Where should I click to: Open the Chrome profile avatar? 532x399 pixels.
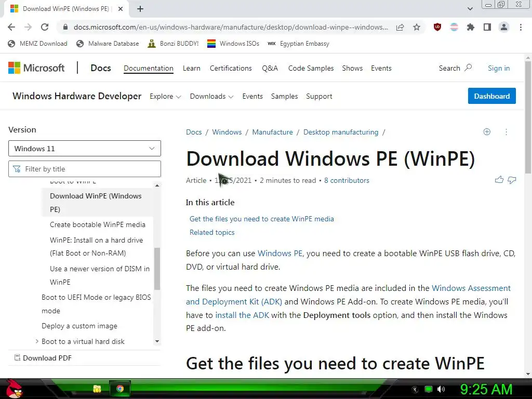[x=504, y=27]
